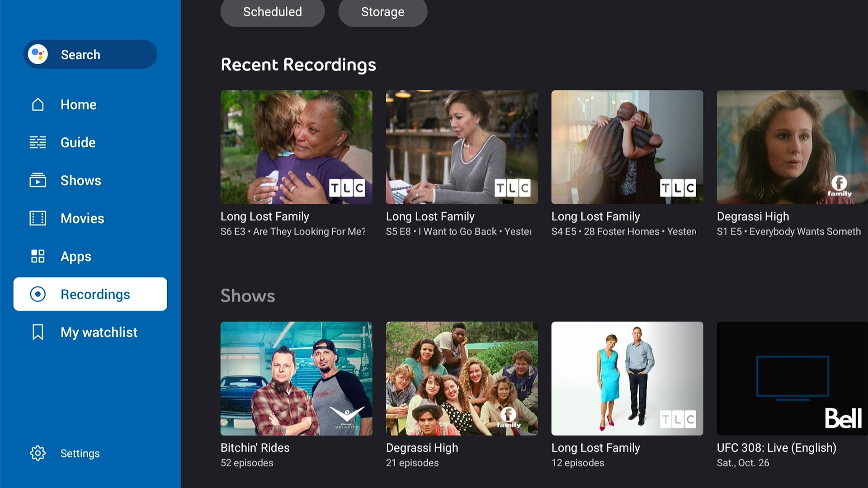Select the Movies sidebar icon

point(38,218)
